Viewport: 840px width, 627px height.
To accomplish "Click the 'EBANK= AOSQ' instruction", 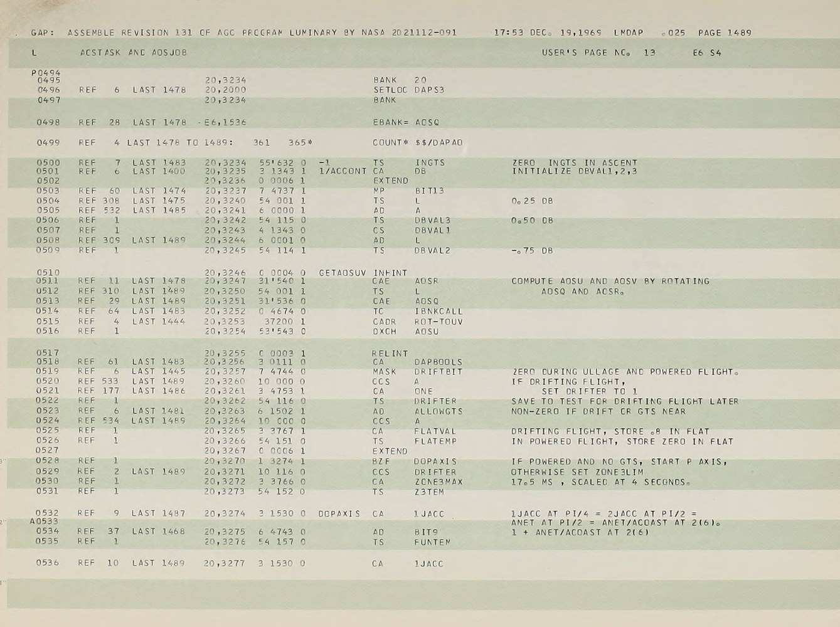I will click(406, 122).
